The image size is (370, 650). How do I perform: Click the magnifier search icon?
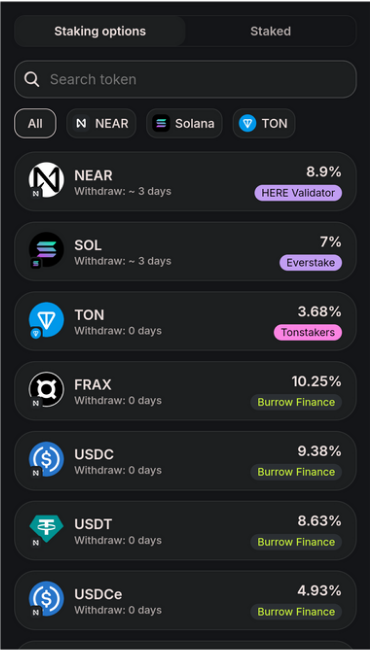tap(32, 79)
